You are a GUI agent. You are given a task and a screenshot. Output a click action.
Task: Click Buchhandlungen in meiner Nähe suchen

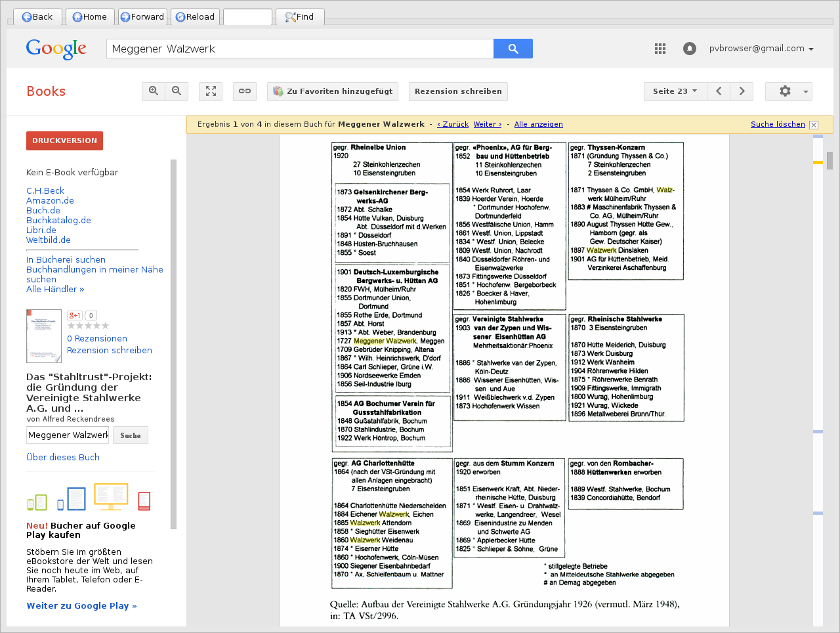coord(94,274)
